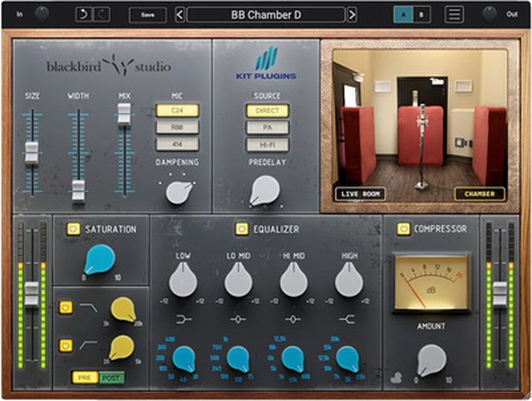
Task: Click the undo arrow icon
Action: (84, 15)
